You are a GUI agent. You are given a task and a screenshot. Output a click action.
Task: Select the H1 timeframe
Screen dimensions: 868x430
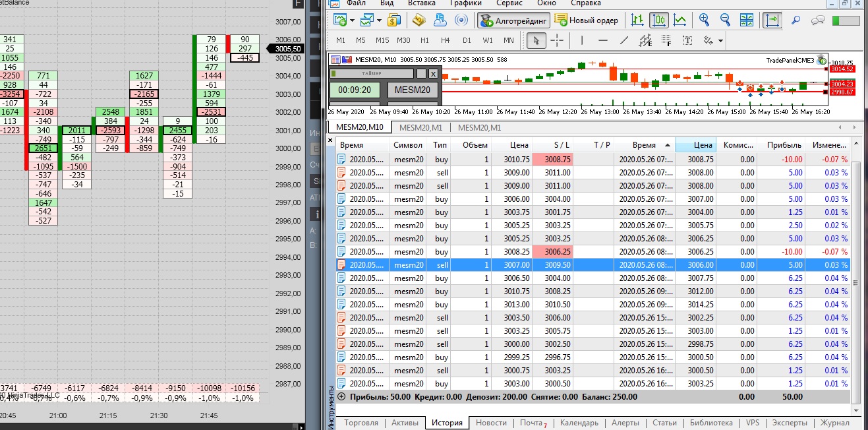point(425,40)
